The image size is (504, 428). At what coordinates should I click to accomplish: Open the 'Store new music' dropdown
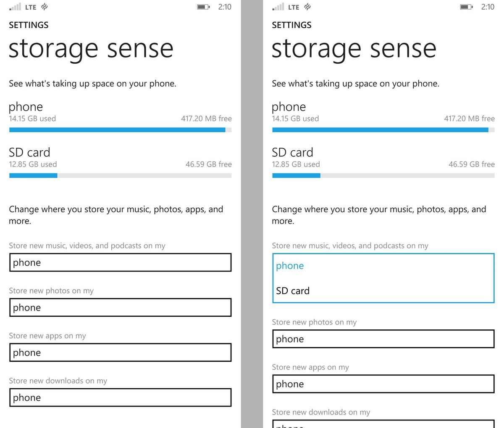click(120, 262)
